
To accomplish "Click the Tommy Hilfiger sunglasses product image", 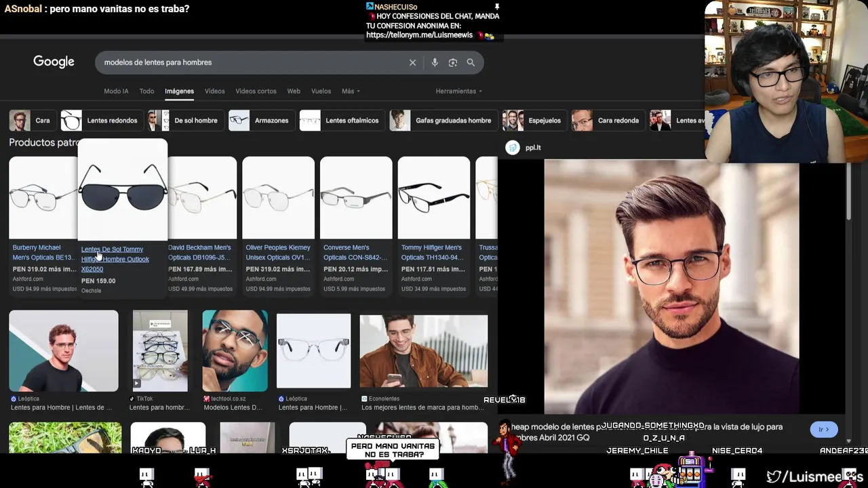I will click(x=123, y=190).
